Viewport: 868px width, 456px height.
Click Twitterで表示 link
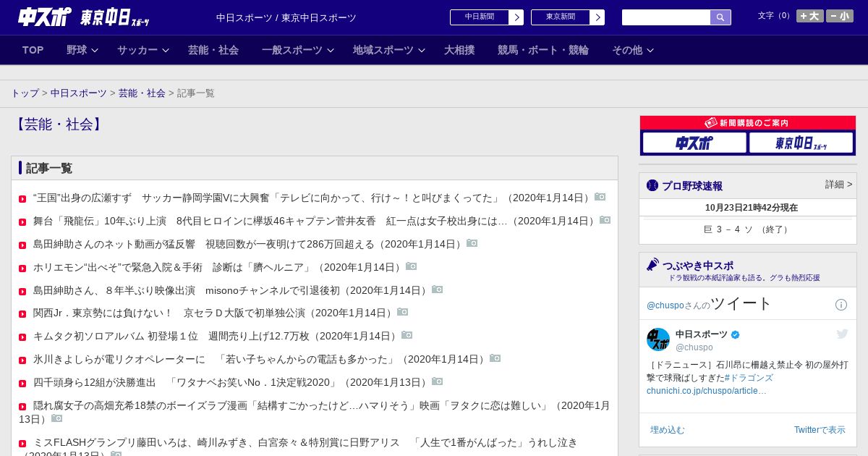point(820,430)
